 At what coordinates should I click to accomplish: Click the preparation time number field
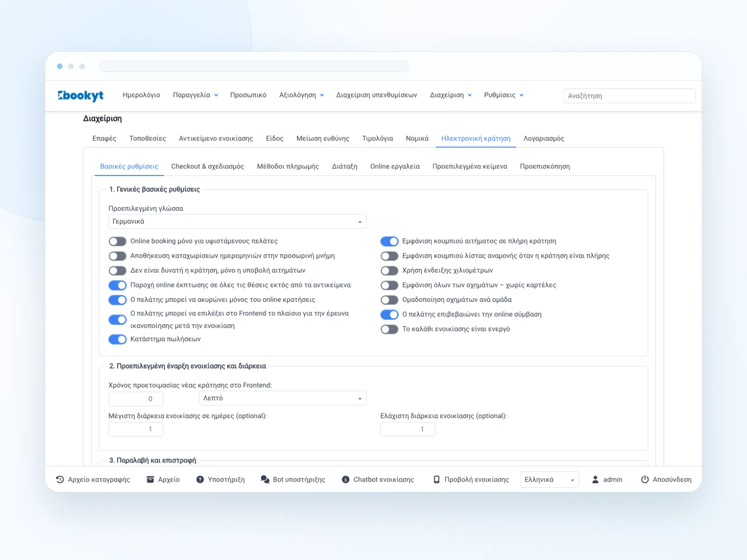(136, 399)
